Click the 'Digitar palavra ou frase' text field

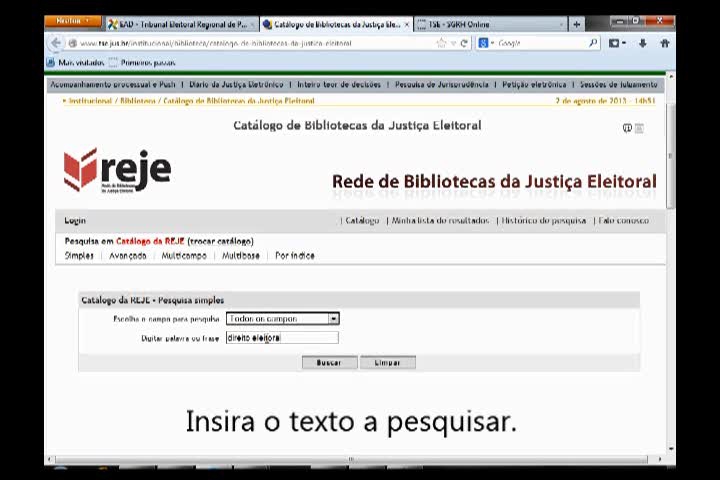point(282,338)
